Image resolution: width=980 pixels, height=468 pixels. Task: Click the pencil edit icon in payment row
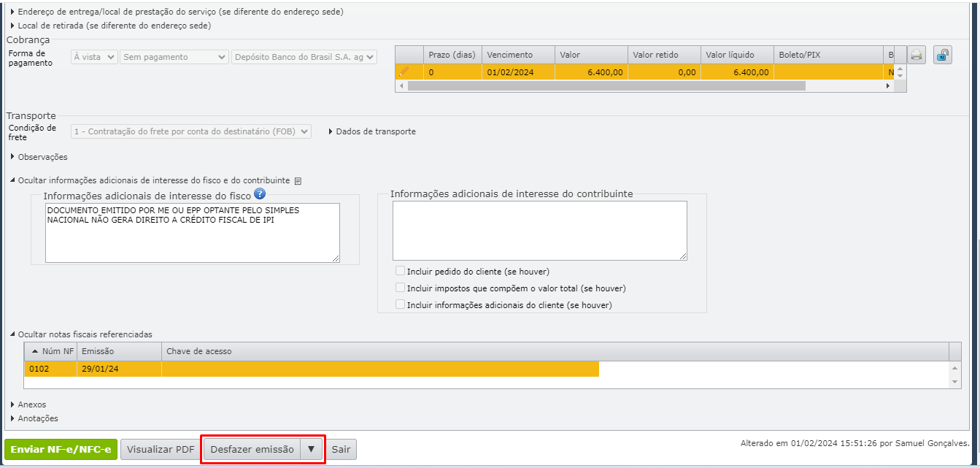pyautogui.click(x=404, y=72)
